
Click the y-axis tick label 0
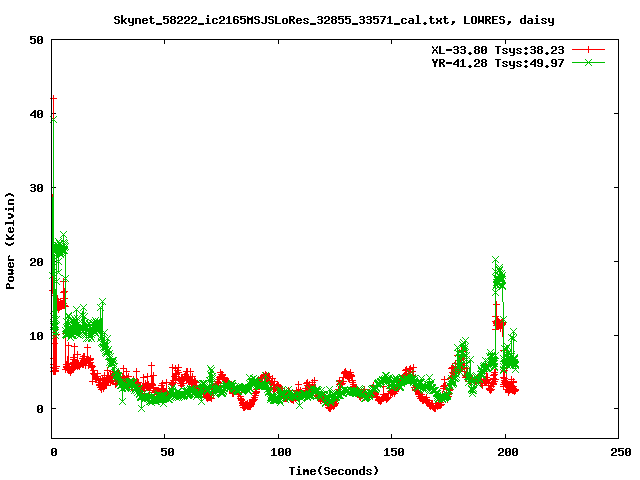(40, 409)
